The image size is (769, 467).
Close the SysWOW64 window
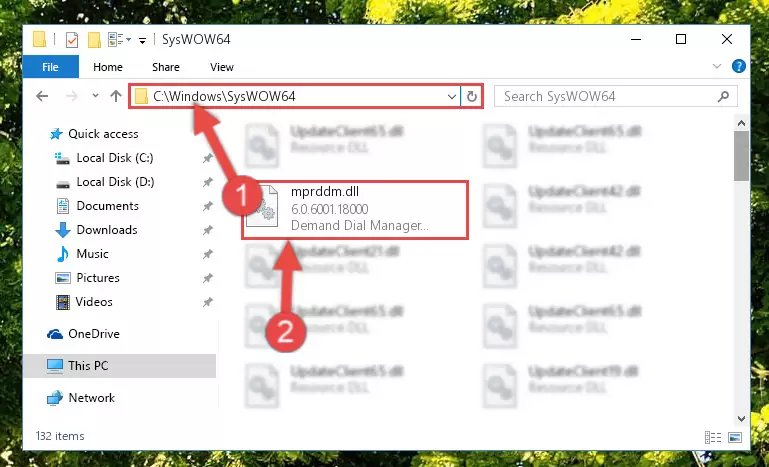click(x=727, y=39)
